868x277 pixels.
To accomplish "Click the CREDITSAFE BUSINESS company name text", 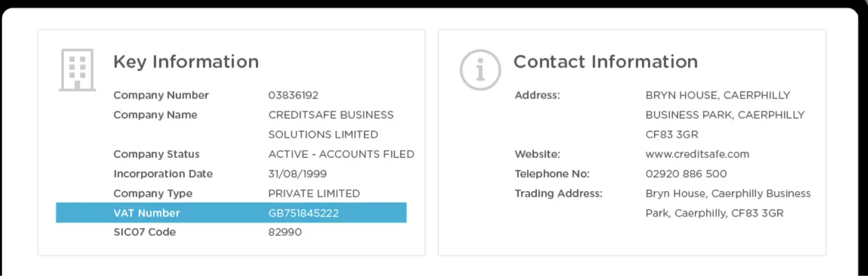I will point(331,115).
